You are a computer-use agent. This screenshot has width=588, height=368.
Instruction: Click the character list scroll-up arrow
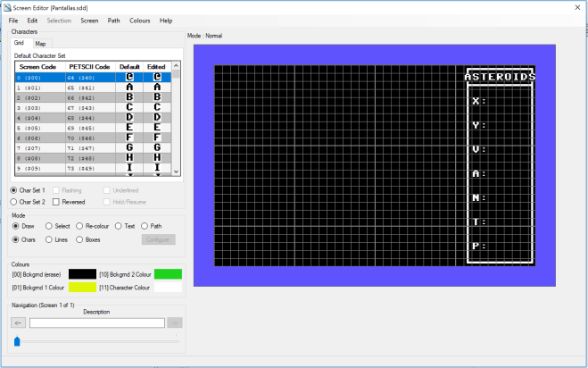coord(176,66)
